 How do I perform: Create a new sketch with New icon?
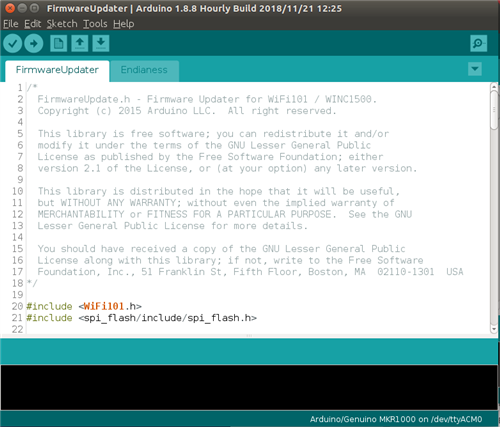[x=59, y=43]
